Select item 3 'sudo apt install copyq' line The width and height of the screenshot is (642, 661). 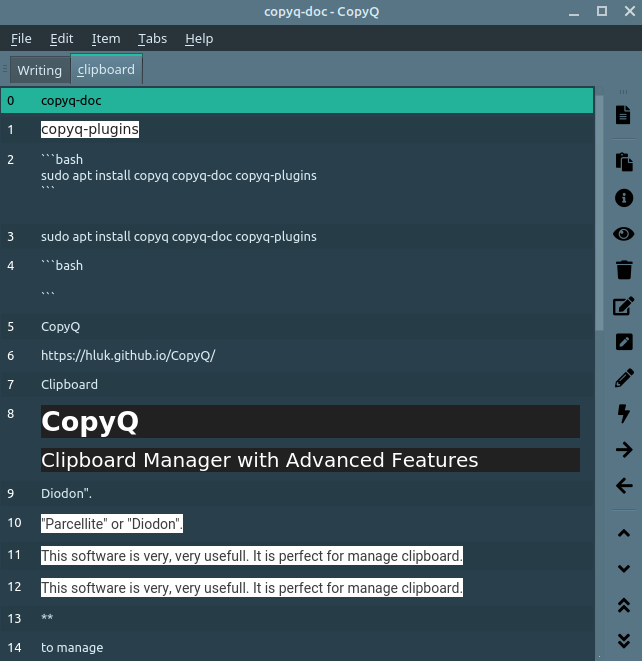[297, 236]
